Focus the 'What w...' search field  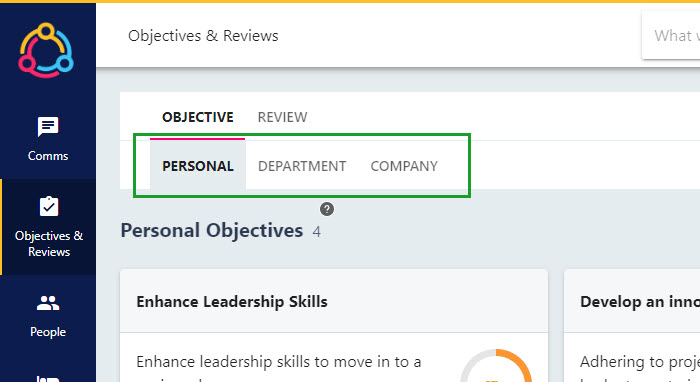click(671, 36)
